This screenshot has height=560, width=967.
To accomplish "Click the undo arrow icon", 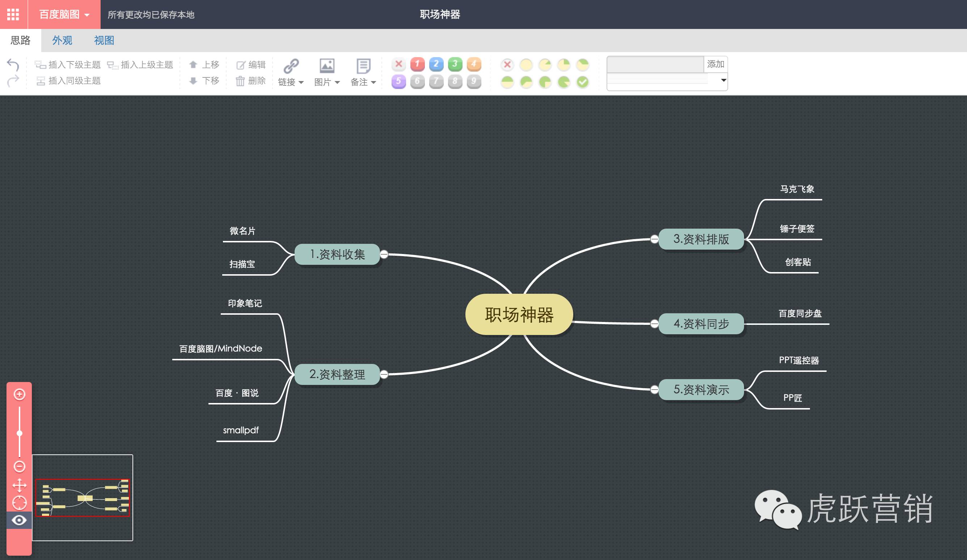I will pos(13,64).
